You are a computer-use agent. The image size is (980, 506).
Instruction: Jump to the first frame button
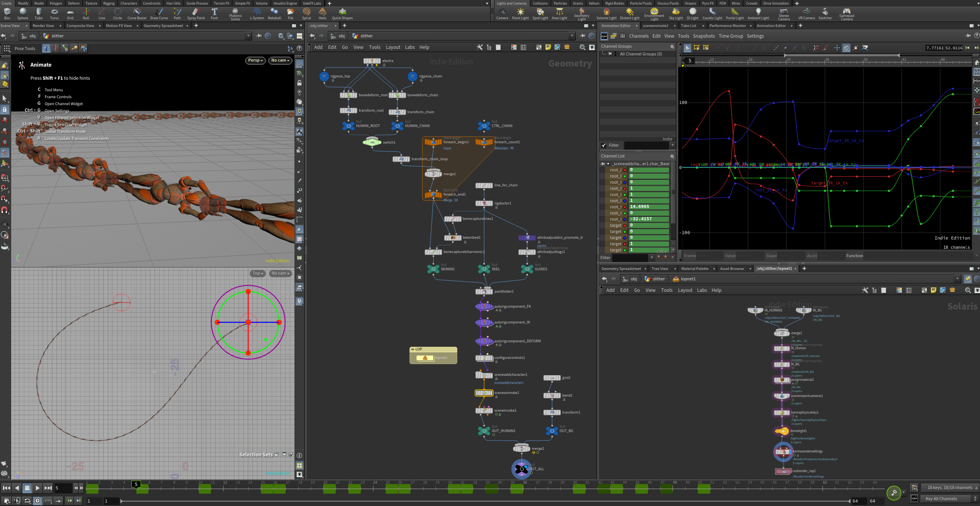(x=6, y=488)
